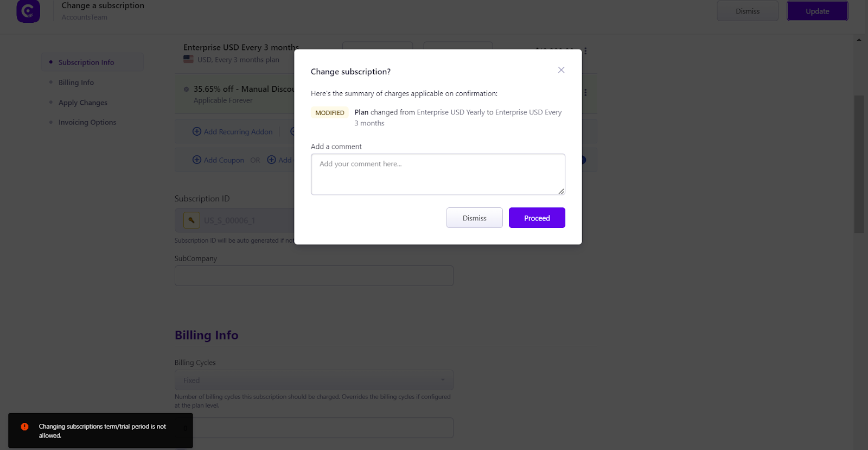Open kebab menu beside the Enterprise plan row
The height and width of the screenshot is (450, 868).
click(585, 51)
